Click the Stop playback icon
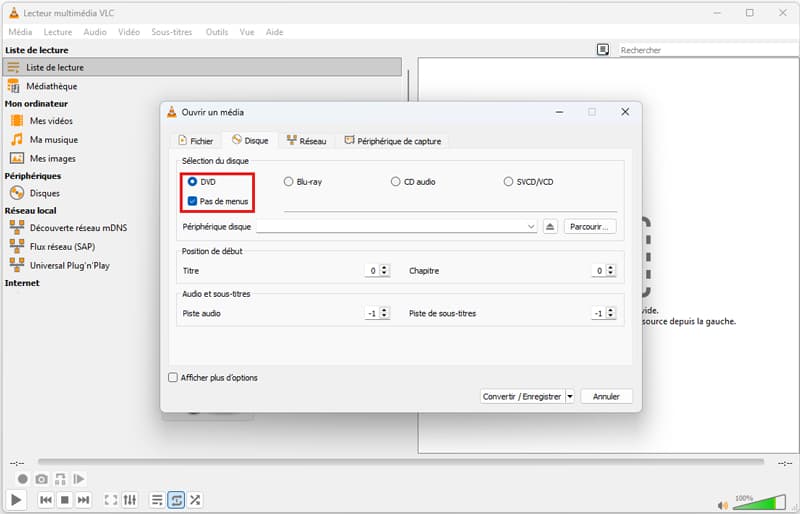800x514 pixels. tap(64, 500)
